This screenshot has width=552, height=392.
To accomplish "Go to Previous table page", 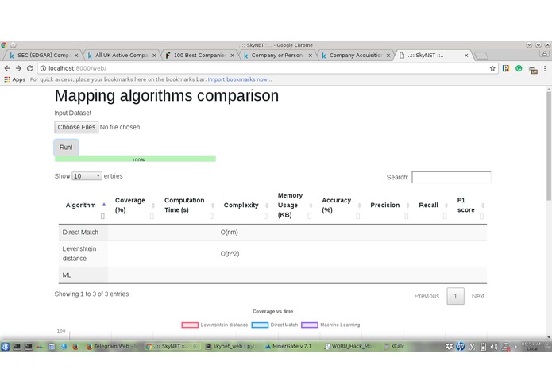I will click(427, 296).
